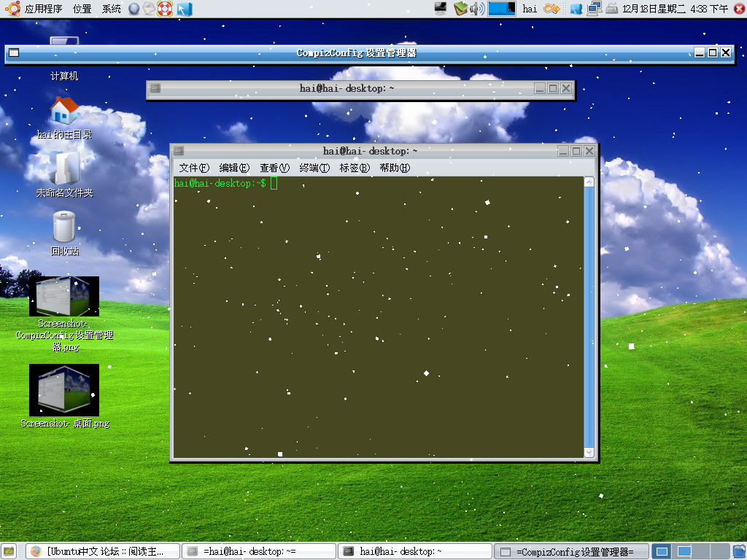Switch to hai@hai-desktop: ~ taskbar entry
The height and width of the screenshot is (560, 747).
tap(415, 551)
